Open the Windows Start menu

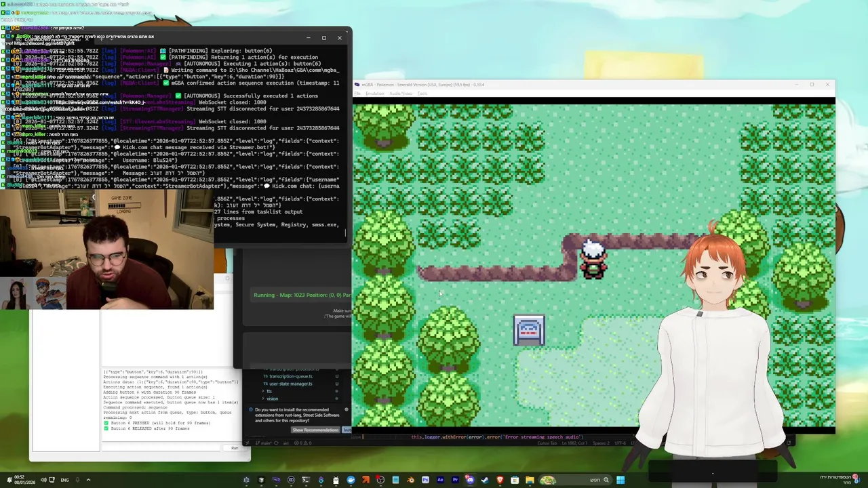[x=620, y=480]
